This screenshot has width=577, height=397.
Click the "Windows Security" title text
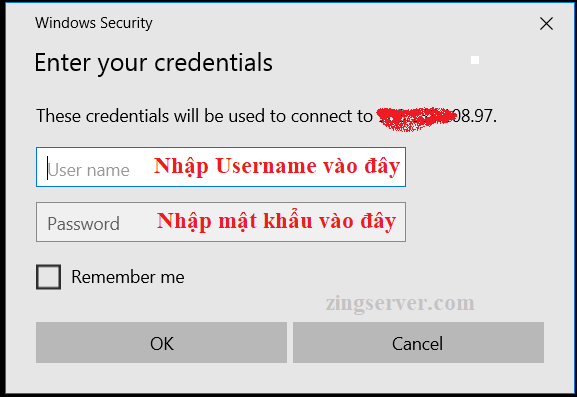[x=93, y=23]
